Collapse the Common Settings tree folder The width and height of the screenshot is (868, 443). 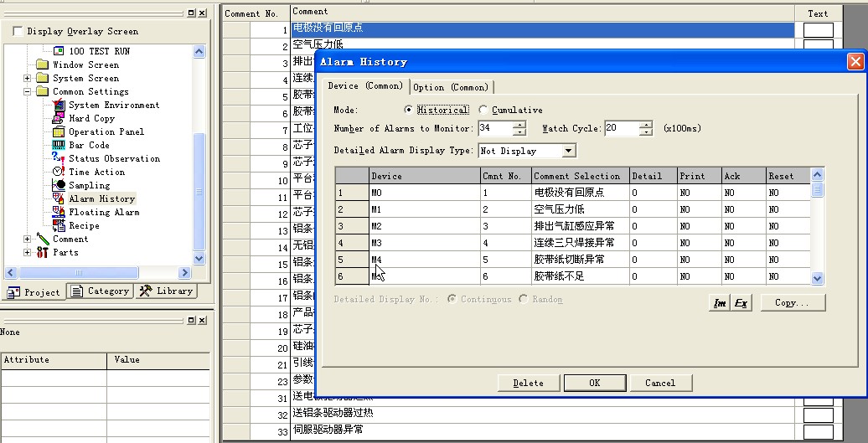pos(28,91)
